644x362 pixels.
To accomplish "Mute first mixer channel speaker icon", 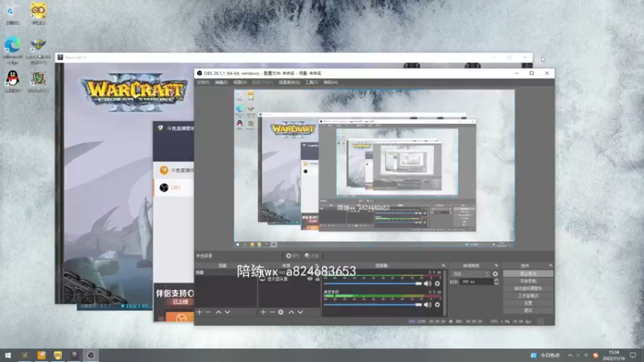I will (427, 284).
